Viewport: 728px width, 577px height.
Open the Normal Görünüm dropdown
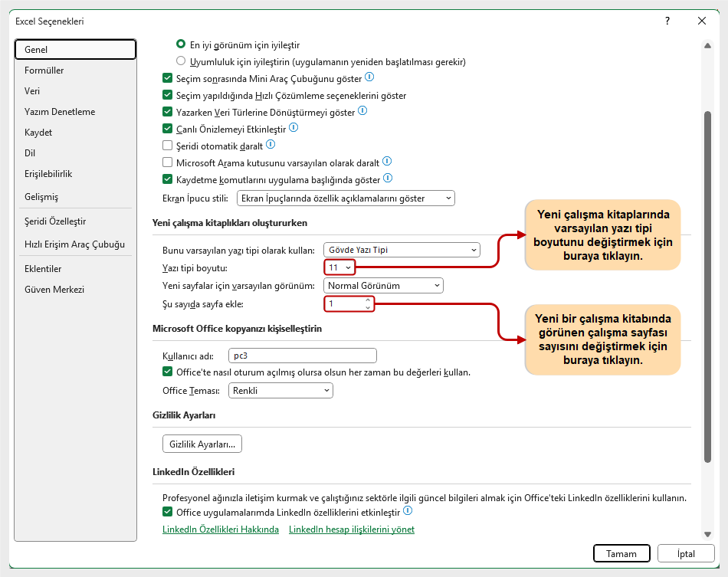(x=383, y=286)
